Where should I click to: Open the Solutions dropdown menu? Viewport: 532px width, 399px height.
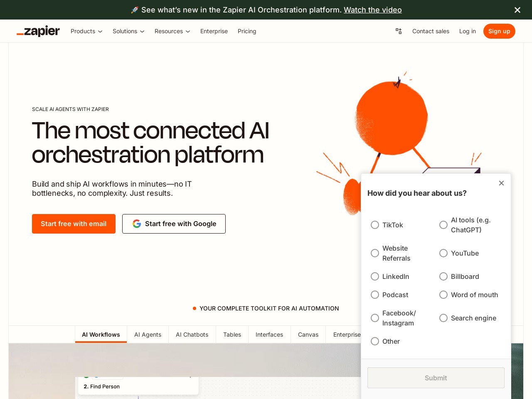pyautogui.click(x=128, y=31)
